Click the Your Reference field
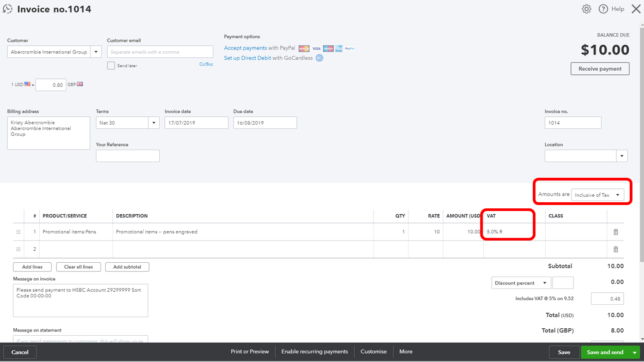 click(x=128, y=156)
